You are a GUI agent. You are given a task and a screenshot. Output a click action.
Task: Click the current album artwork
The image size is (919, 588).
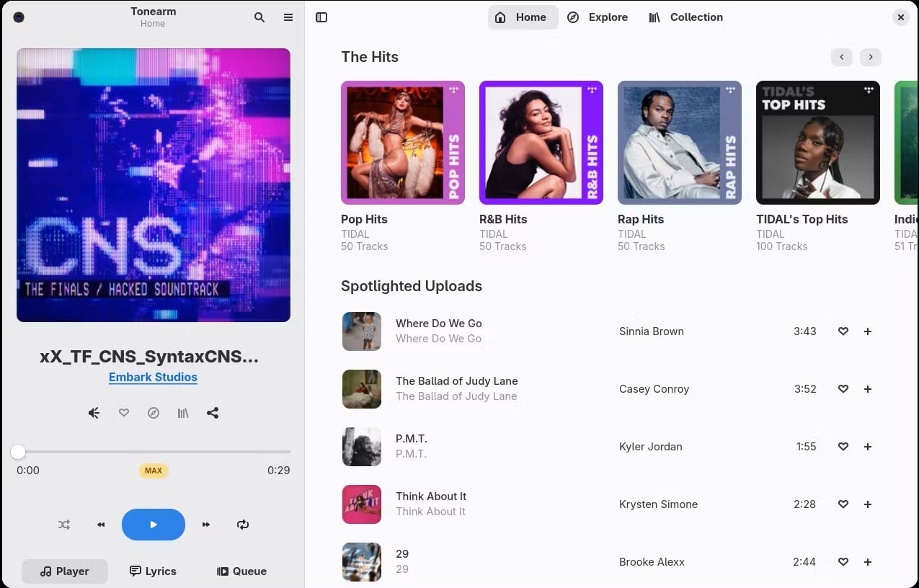154,185
